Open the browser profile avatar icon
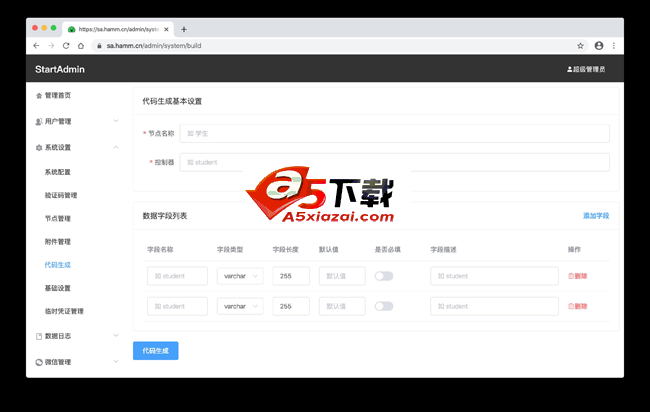650x412 pixels. click(x=599, y=46)
